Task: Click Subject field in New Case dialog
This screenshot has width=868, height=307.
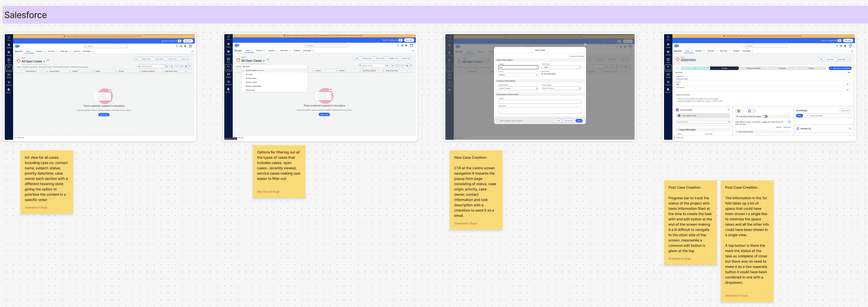Action: [x=540, y=102]
